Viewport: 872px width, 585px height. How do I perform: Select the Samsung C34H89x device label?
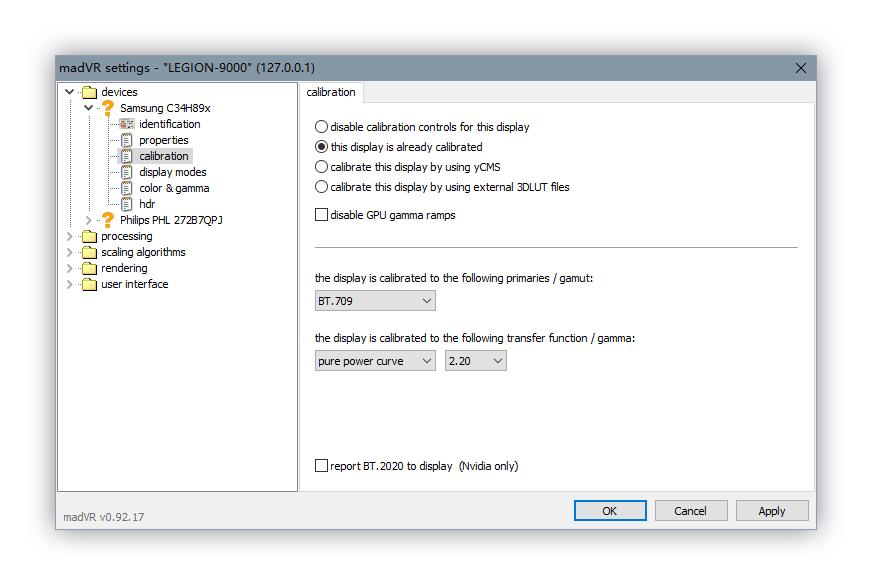click(x=165, y=108)
